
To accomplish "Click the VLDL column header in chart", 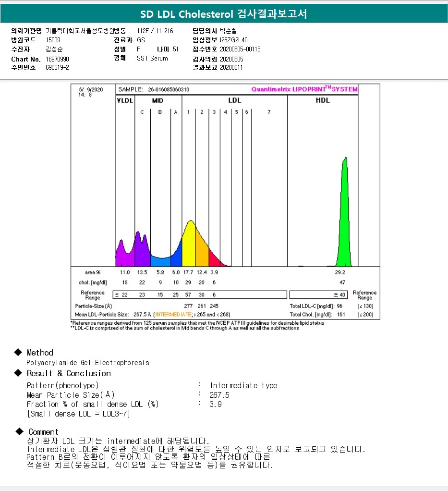I will coord(125,100).
